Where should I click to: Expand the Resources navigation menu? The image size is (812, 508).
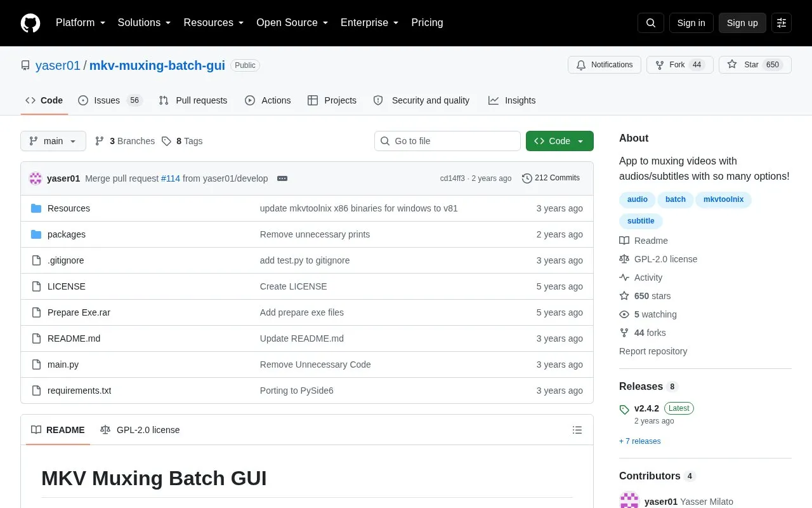[214, 23]
